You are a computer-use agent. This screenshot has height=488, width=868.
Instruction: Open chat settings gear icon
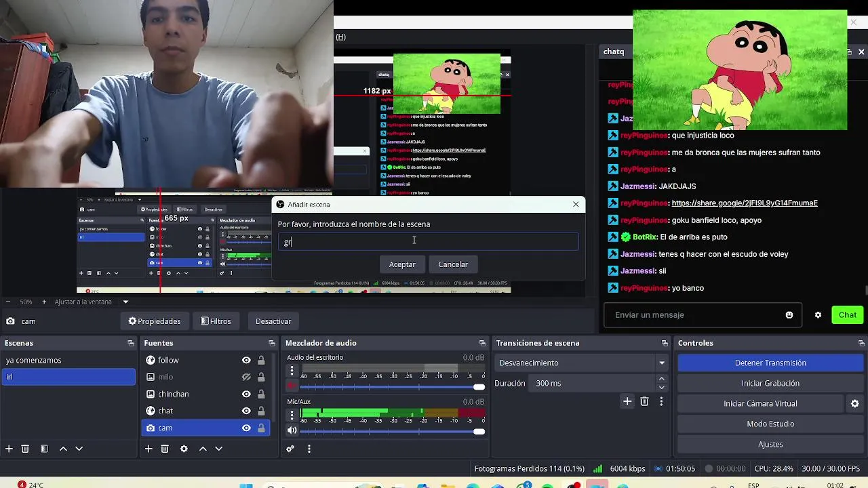click(x=818, y=315)
